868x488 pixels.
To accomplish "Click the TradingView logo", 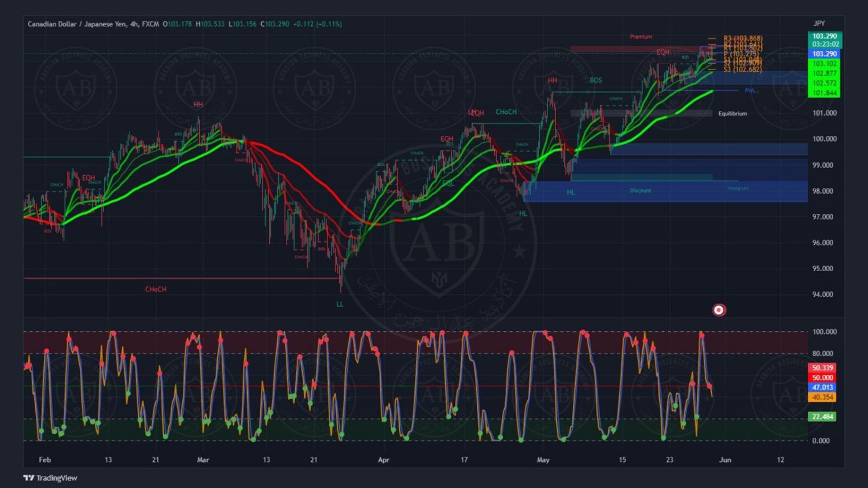I will [x=50, y=478].
